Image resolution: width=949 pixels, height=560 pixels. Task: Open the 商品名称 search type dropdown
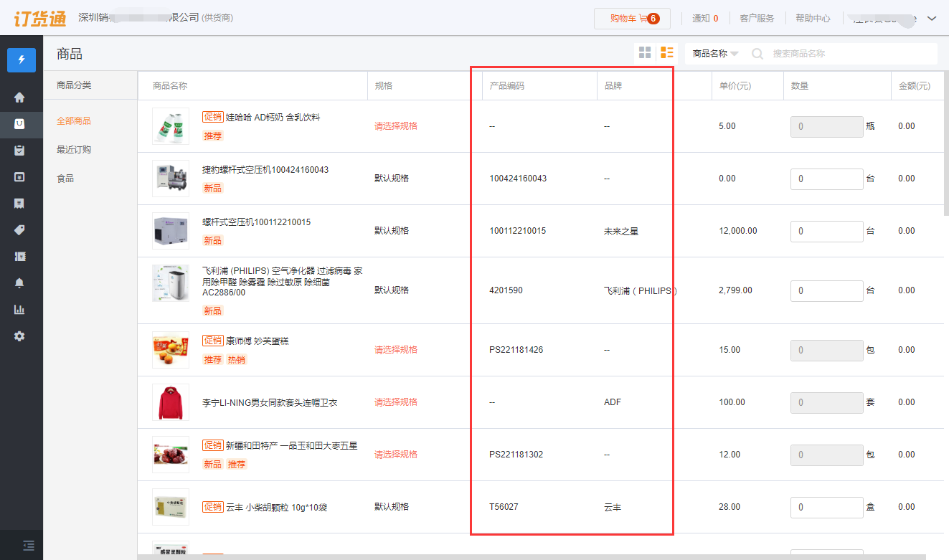click(x=715, y=54)
